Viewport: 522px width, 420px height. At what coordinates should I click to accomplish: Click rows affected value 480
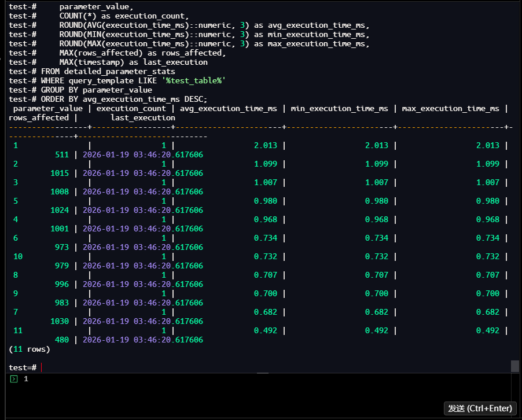[62, 340]
